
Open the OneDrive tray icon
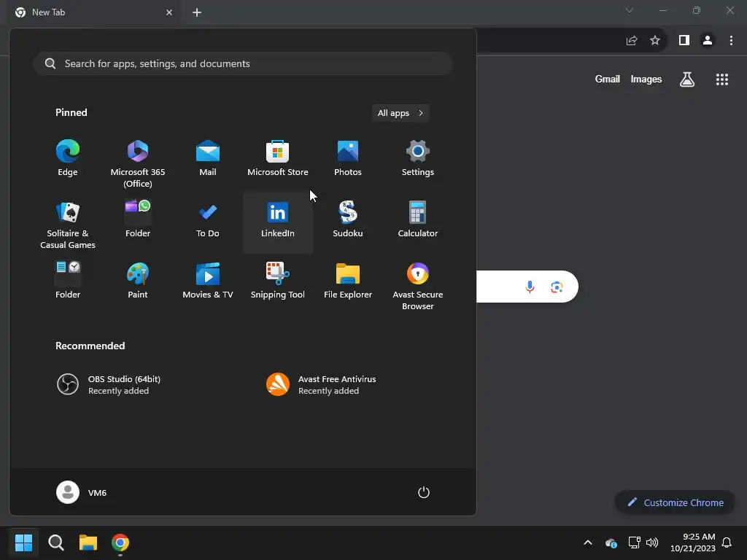click(611, 542)
